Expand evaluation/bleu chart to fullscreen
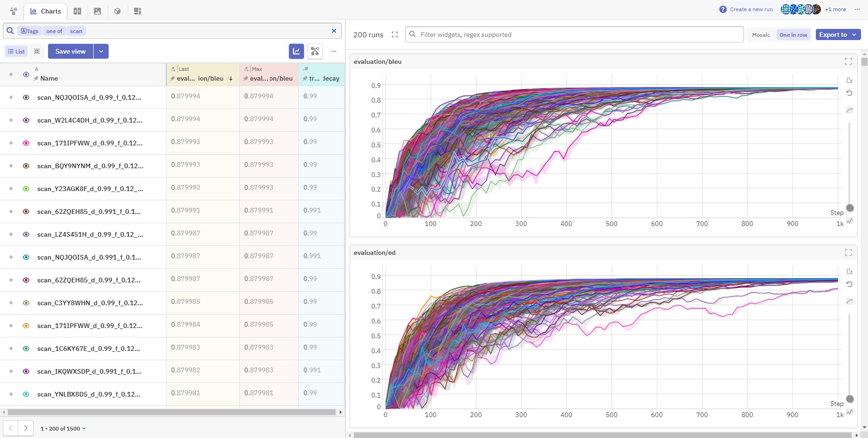Screen dimensions: 868x438 (848, 62)
